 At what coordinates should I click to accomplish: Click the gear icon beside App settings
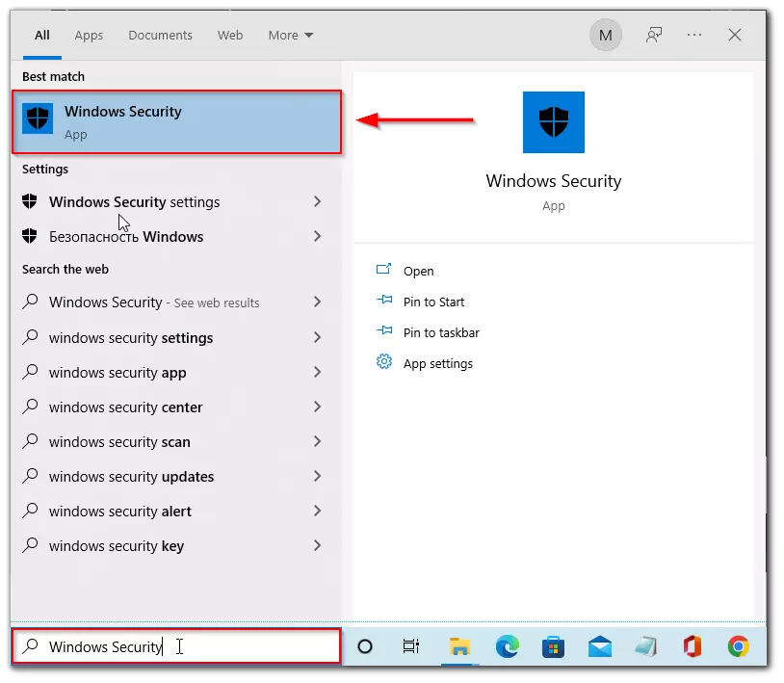(x=384, y=361)
